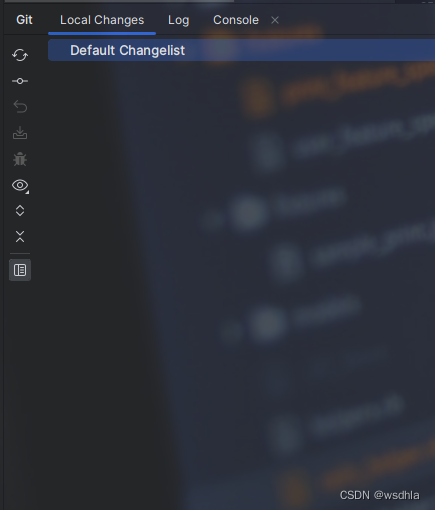Open the Log tab
The width and height of the screenshot is (435, 510).
[179, 20]
